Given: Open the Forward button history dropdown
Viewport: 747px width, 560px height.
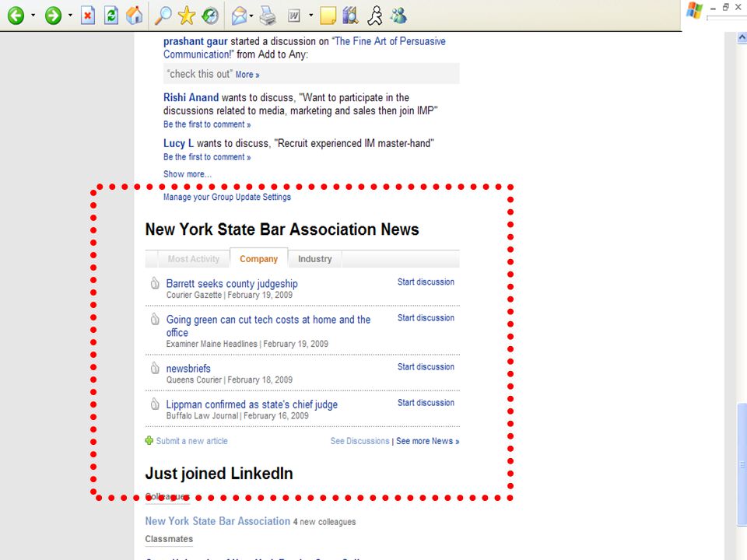Looking at the screenshot, I should click(70, 16).
